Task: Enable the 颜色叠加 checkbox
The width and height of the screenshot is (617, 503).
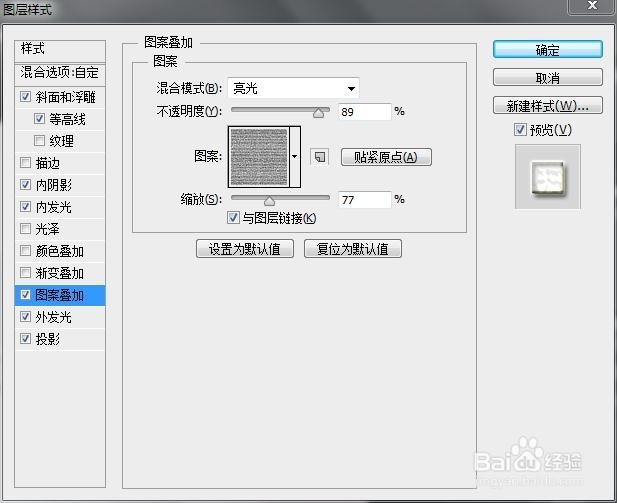Action: pos(26,251)
